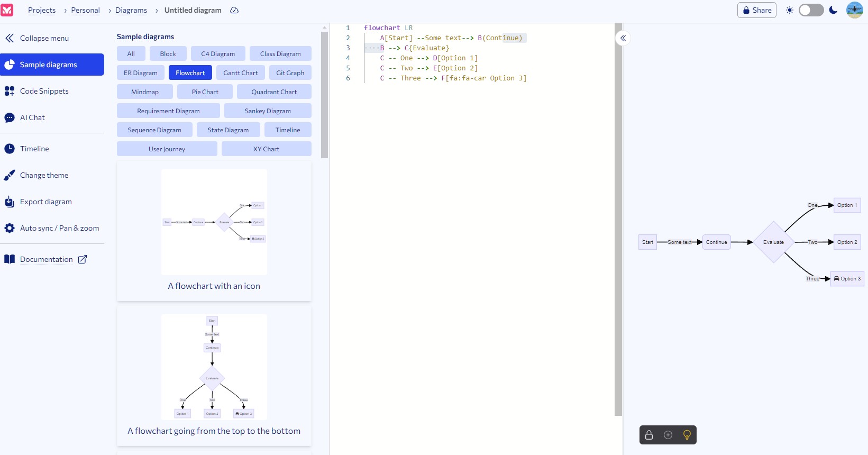Select the Sequence Diagram filter tab
The image size is (868, 455).
point(154,130)
